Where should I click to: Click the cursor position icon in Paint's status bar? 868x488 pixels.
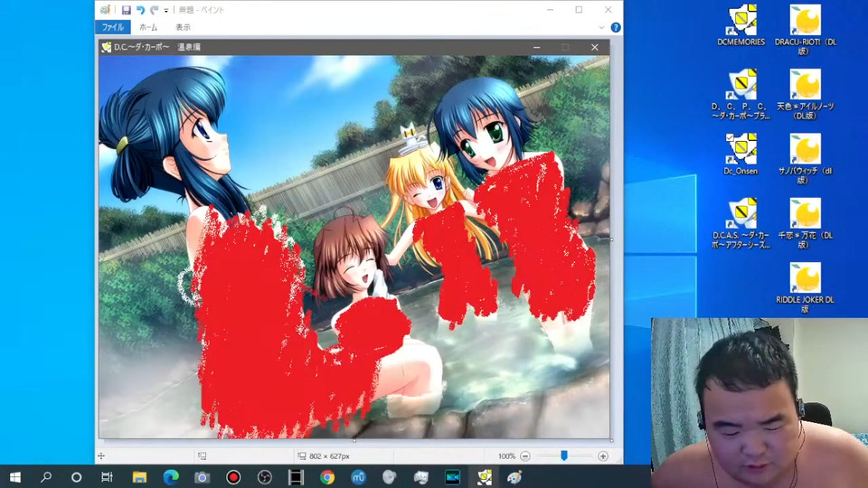pyautogui.click(x=101, y=456)
